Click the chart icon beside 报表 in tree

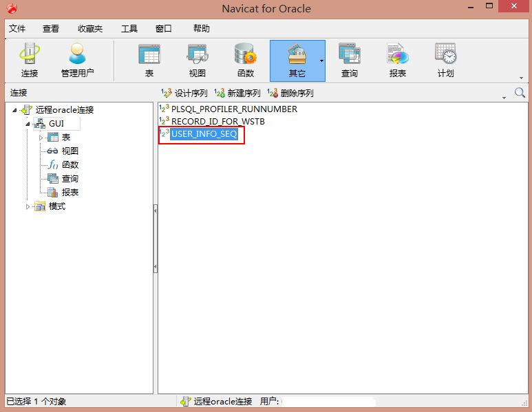[x=52, y=193]
